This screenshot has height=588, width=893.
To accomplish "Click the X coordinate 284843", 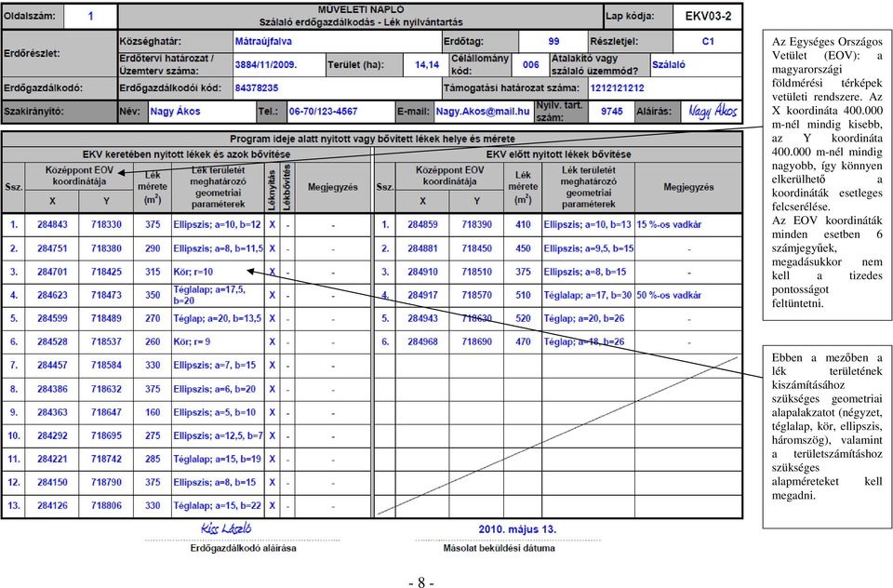I will 52,224.
